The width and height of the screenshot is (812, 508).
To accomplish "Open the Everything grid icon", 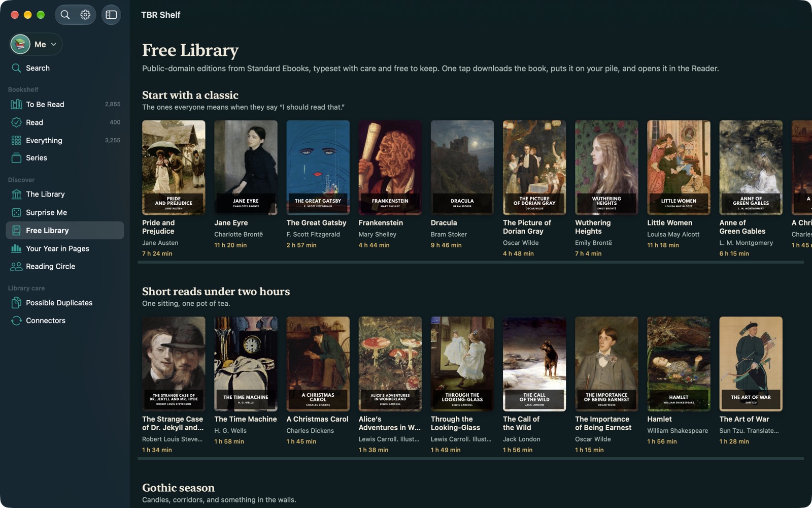I will 16,140.
